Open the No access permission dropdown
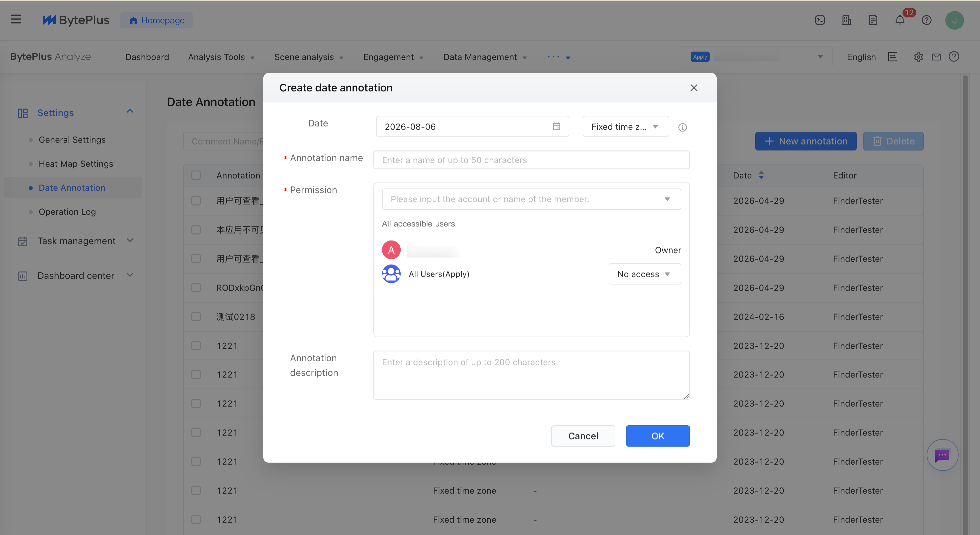The width and height of the screenshot is (980, 535). 644,274
